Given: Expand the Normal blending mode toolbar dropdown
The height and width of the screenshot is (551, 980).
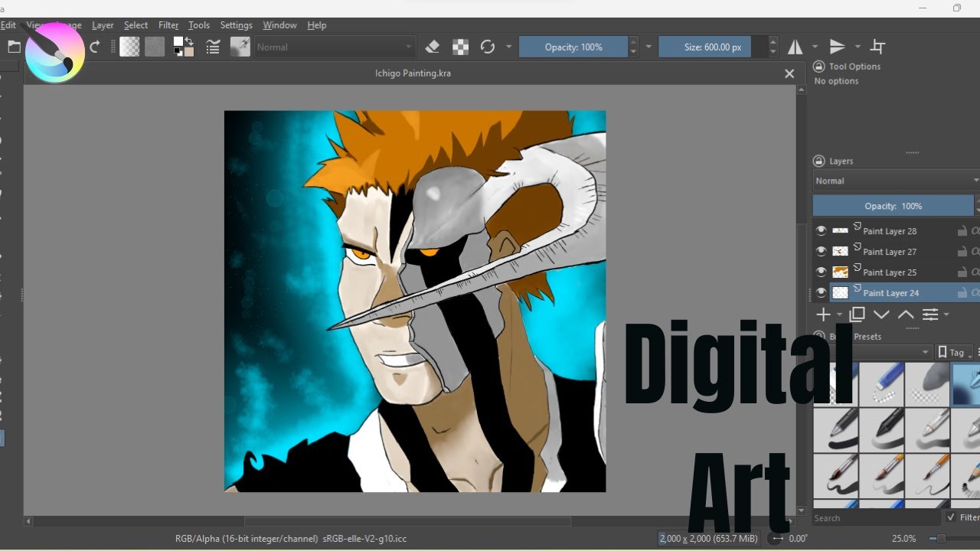Looking at the screenshot, I should (x=335, y=47).
